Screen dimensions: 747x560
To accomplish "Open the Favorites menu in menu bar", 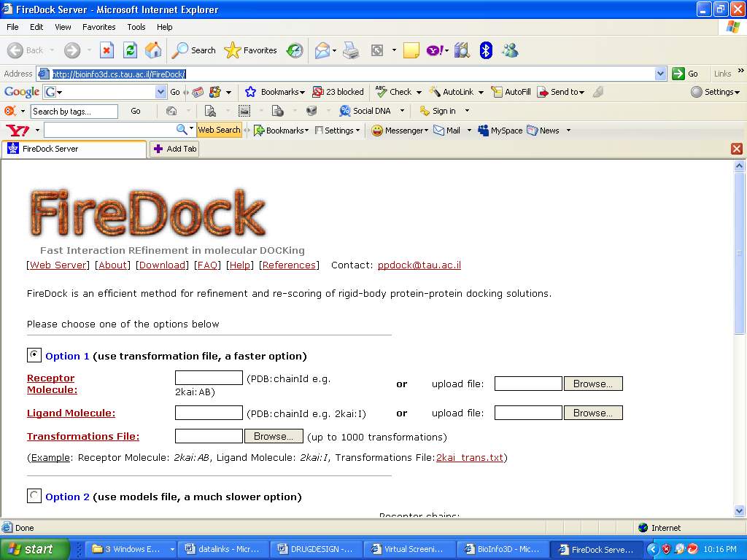I will pos(98,27).
